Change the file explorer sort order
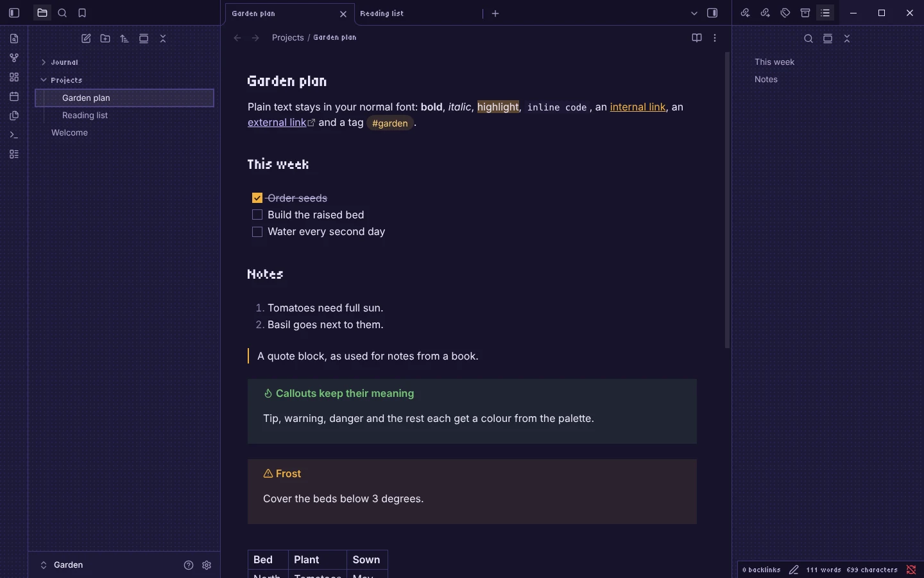This screenshot has width=924, height=578. click(x=124, y=39)
